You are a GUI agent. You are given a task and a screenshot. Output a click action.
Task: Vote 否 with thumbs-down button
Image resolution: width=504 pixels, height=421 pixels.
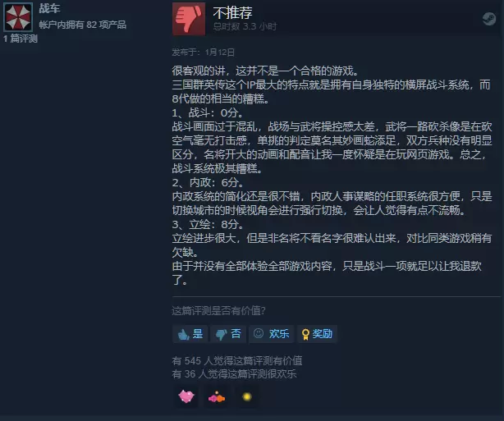click(x=228, y=334)
